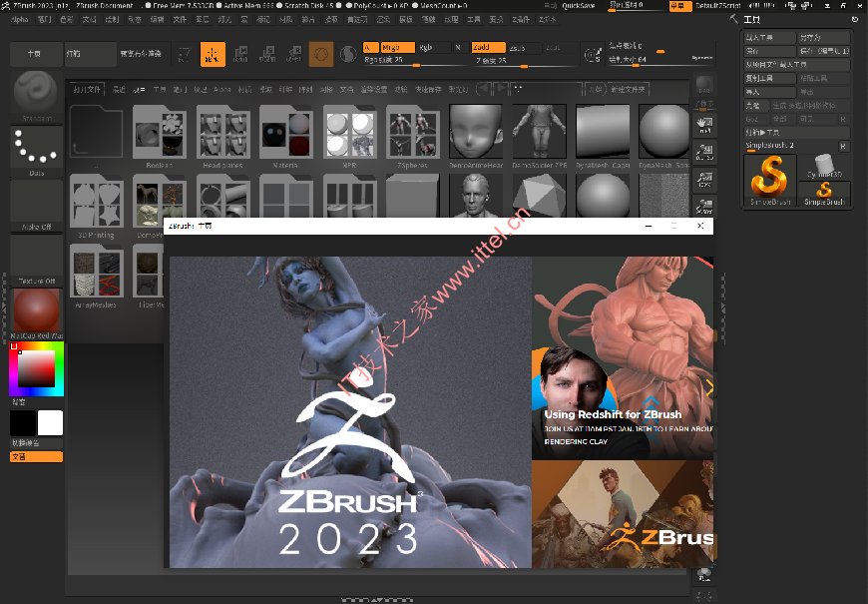This screenshot has width=868, height=604.
Task: Select the small SimpleBrush tool under Cylinder3D
Action: [824, 194]
